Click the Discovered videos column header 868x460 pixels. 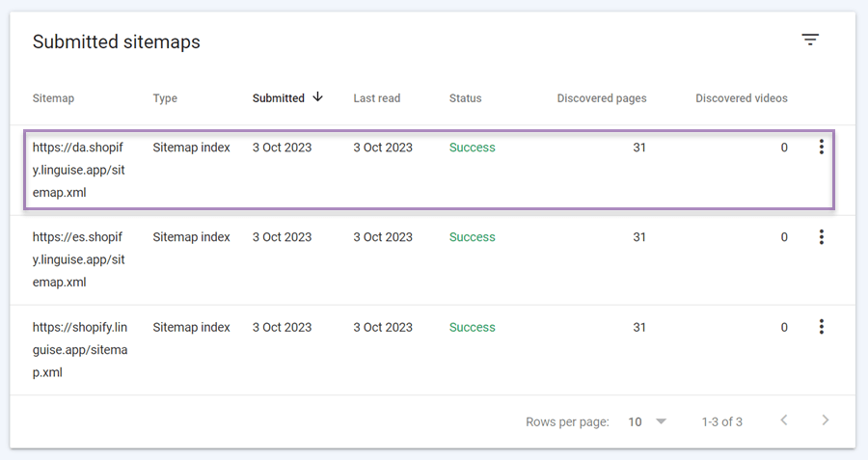tap(742, 98)
